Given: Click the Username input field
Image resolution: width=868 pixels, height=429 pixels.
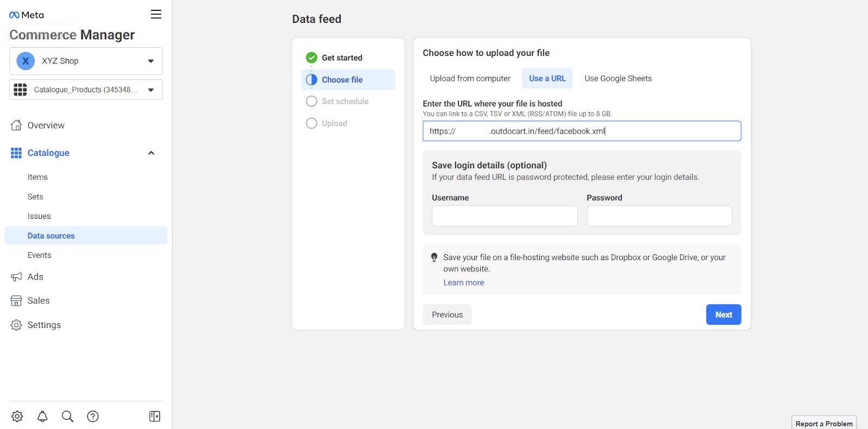Looking at the screenshot, I should pyautogui.click(x=505, y=216).
